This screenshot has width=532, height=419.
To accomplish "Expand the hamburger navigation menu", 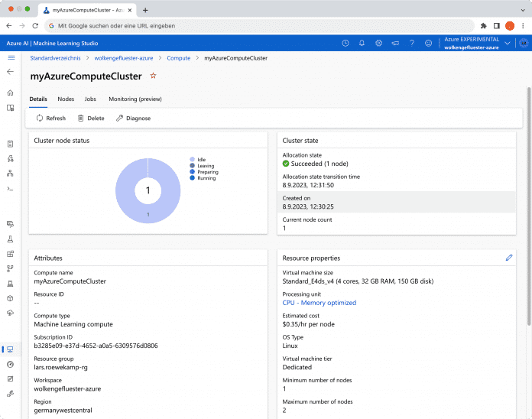I will pyautogui.click(x=11, y=57).
